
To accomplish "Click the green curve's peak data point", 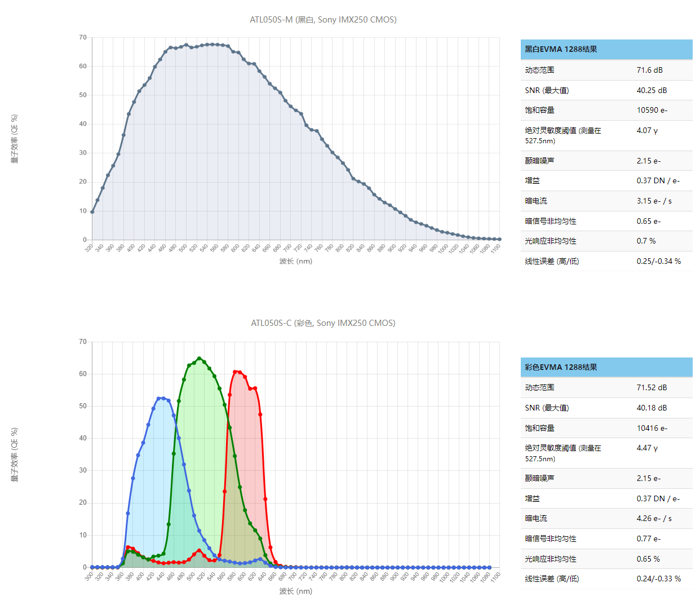I will 199,359.
